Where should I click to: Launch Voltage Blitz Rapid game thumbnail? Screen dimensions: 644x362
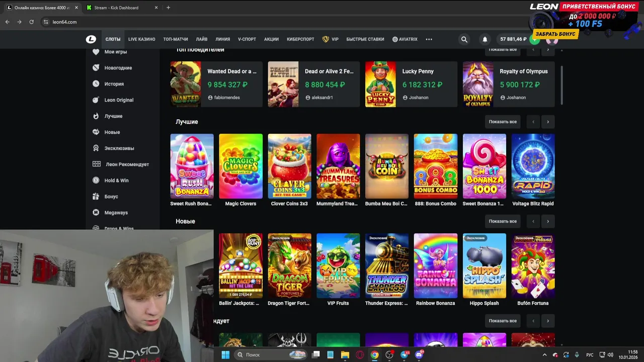(533, 166)
